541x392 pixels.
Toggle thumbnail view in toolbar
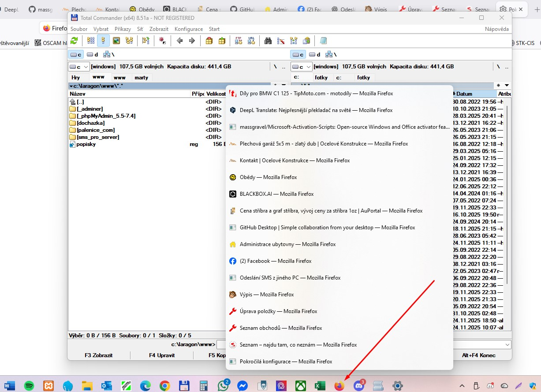116,41
